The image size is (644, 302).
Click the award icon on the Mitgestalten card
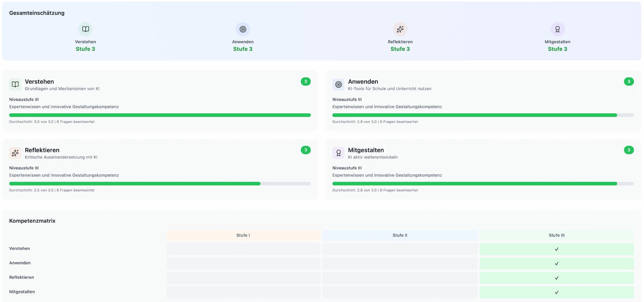[338, 153]
